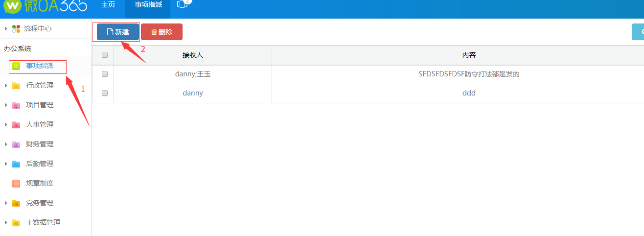
Task: Click the 接收人 column header
Action: 193,55
